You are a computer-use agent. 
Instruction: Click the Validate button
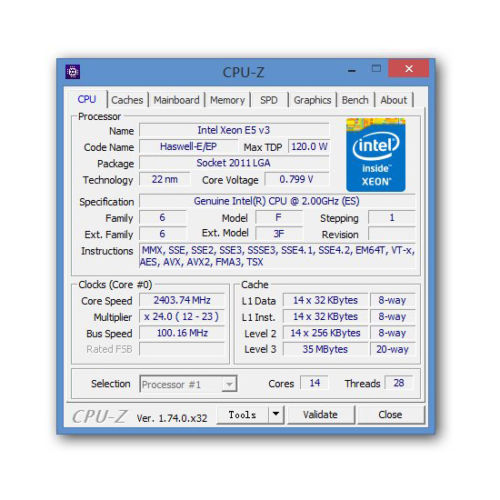coord(320,415)
